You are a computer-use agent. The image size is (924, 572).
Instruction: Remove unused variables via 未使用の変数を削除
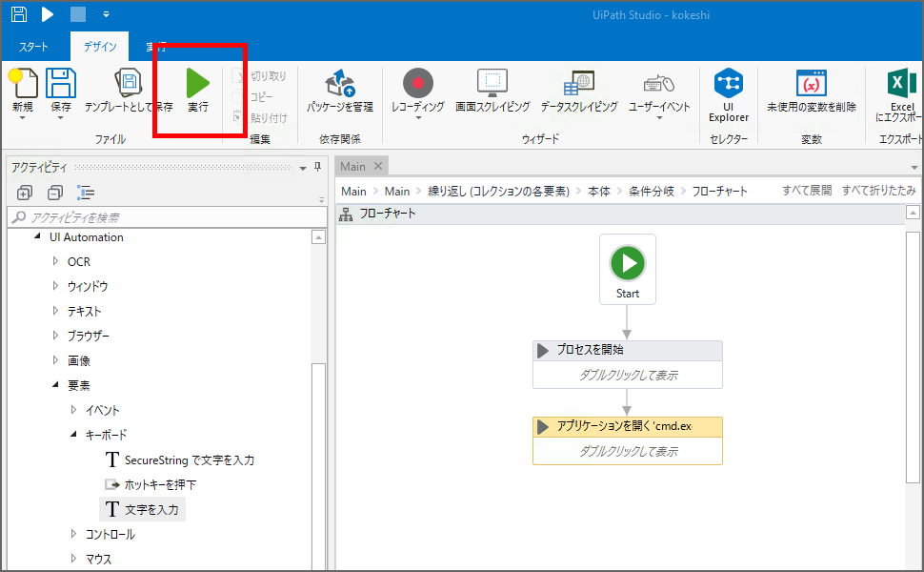tap(811, 92)
